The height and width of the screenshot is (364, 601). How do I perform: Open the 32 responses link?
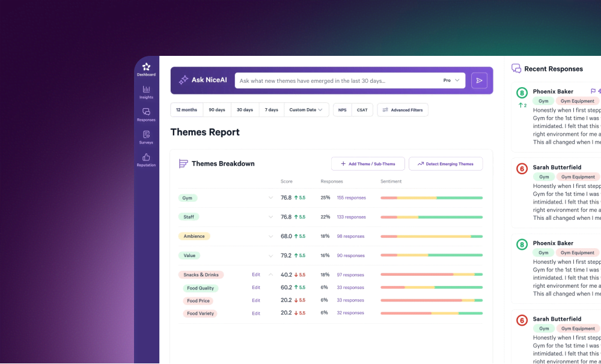click(x=350, y=313)
